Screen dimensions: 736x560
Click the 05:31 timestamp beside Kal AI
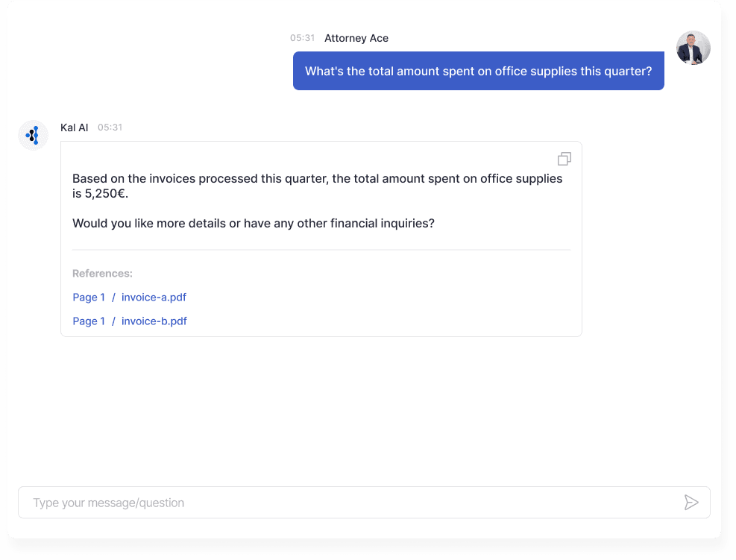[x=110, y=128]
